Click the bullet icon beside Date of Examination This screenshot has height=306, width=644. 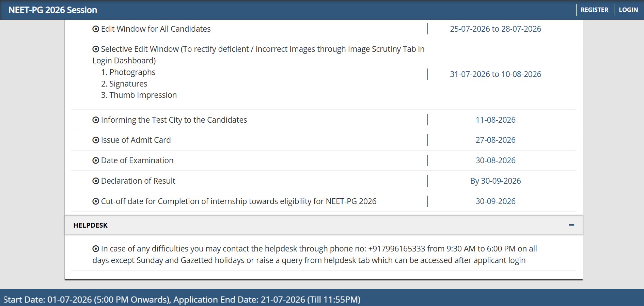click(x=96, y=160)
